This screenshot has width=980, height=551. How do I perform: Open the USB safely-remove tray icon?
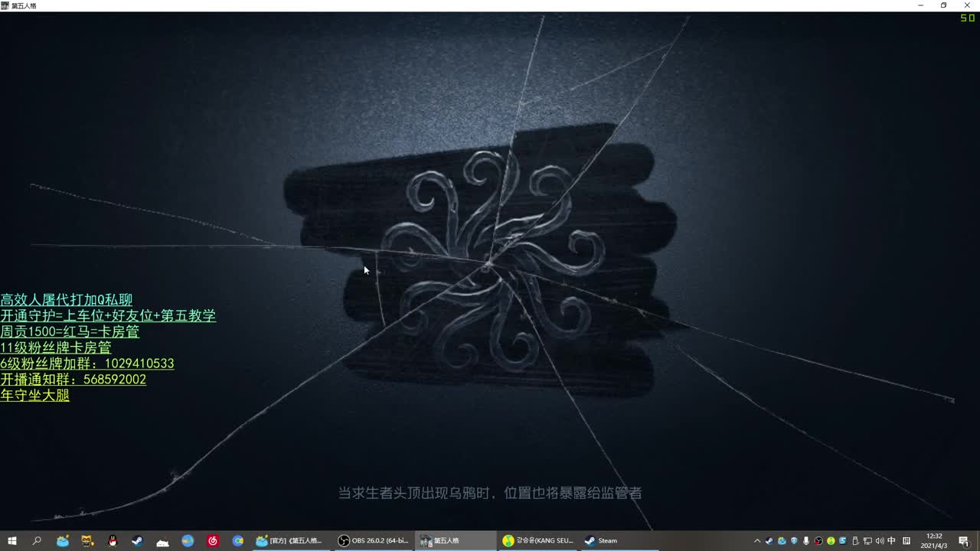[x=855, y=541]
